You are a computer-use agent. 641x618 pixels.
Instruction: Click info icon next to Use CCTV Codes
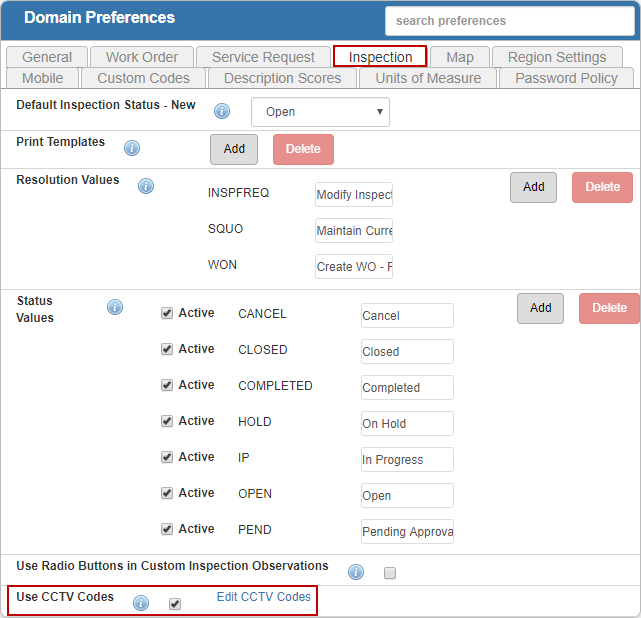(x=141, y=603)
